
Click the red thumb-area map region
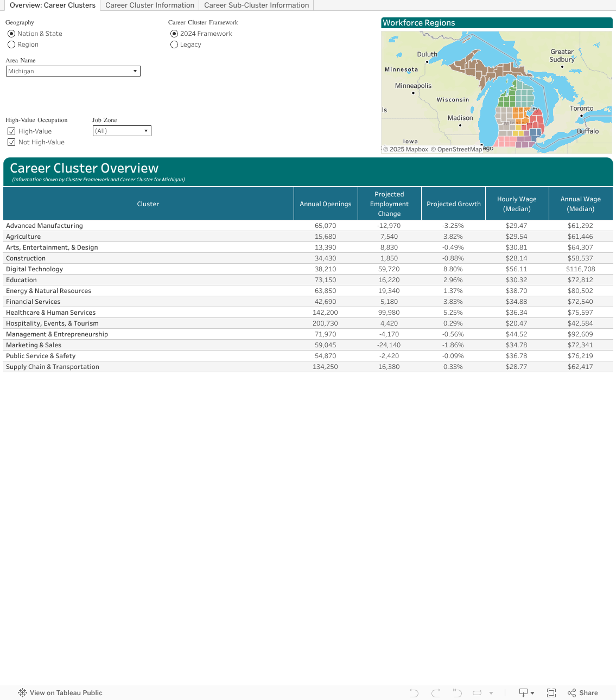click(536, 120)
